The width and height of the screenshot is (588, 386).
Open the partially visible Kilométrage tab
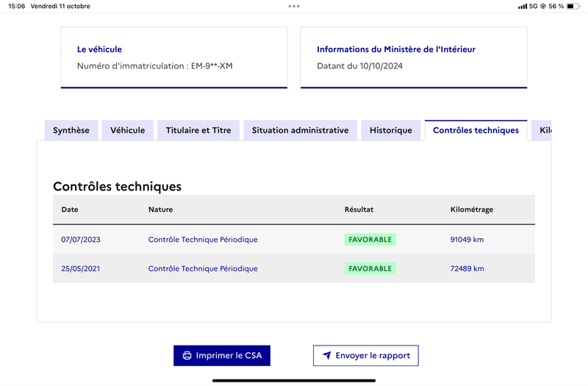coord(542,130)
